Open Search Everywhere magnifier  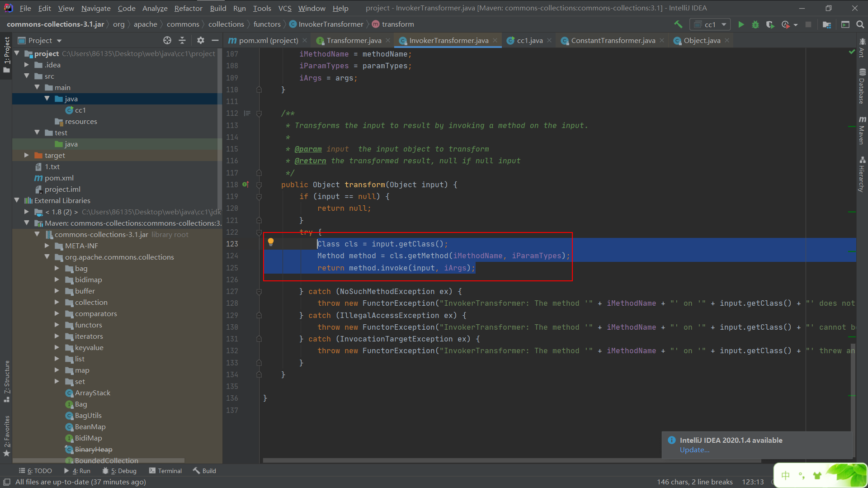click(x=860, y=24)
